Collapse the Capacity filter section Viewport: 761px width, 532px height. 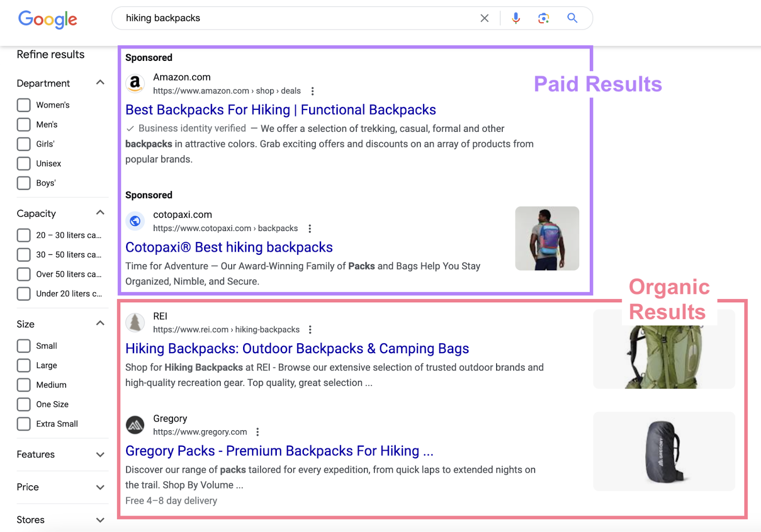point(100,213)
